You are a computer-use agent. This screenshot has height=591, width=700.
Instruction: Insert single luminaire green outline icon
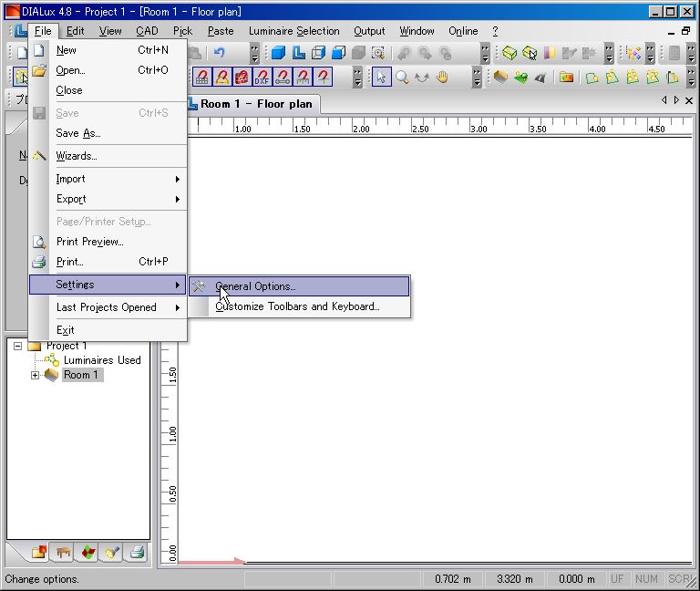tap(592, 78)
